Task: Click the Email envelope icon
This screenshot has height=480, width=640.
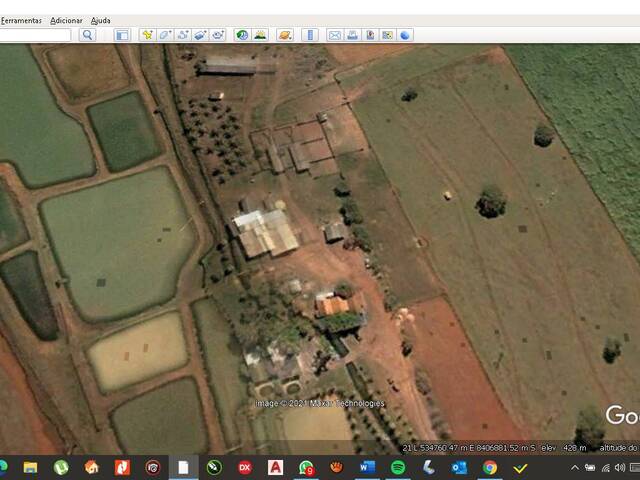Action: click(x=335, y=35)
